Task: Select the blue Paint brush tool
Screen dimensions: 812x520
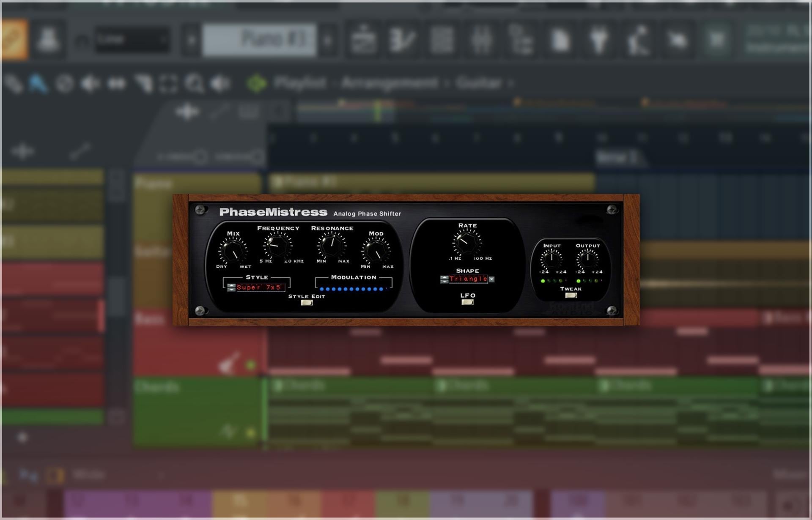Action: pyautogui.click(x=38, y=83)
